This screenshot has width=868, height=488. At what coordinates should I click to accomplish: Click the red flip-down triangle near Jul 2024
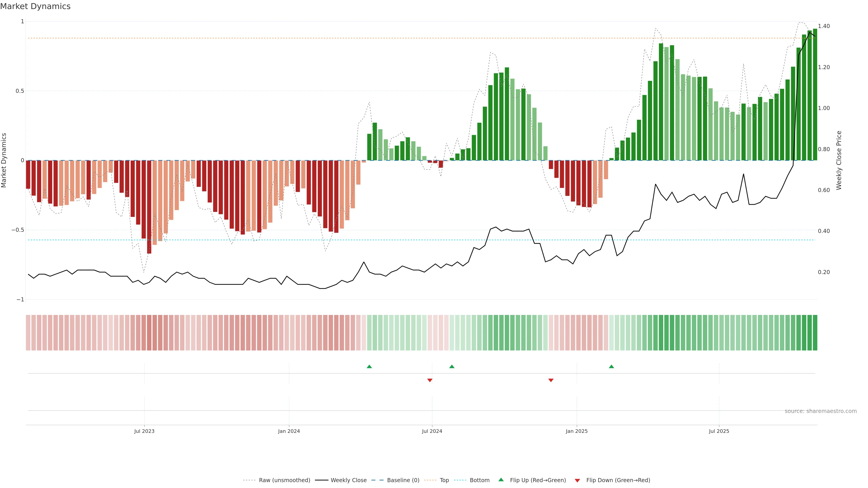coord(430,380)
